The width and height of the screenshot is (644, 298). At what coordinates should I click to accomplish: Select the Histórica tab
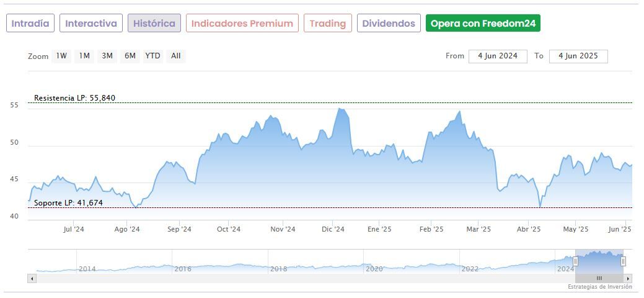pyautogui.click(x=154, y=24)
